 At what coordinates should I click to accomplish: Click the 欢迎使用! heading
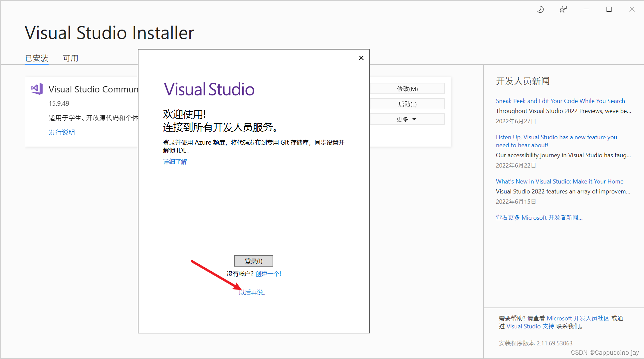point(184,114)
